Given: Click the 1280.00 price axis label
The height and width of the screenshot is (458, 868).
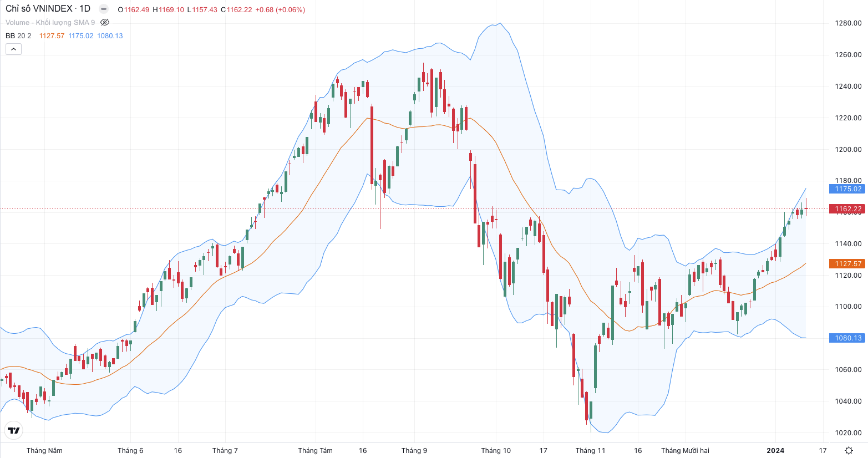Looking at the screenshot, I should point(849,23).
